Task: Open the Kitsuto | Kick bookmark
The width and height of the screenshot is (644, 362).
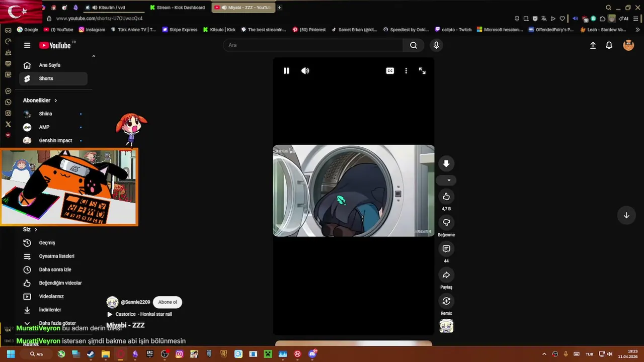Action: (219, 30)
